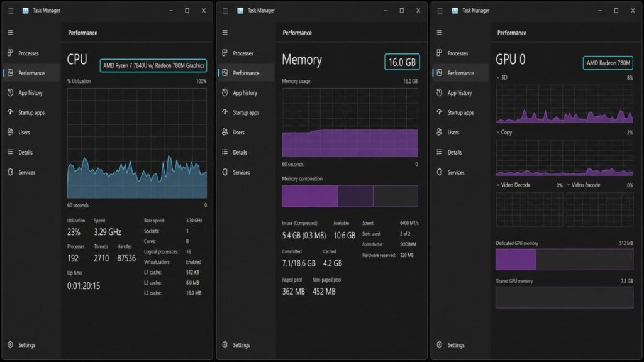This screenshot has width=644, height=362.
Task: Open the 3D engine graph dropdown chevron
Action: coord(498,77)
